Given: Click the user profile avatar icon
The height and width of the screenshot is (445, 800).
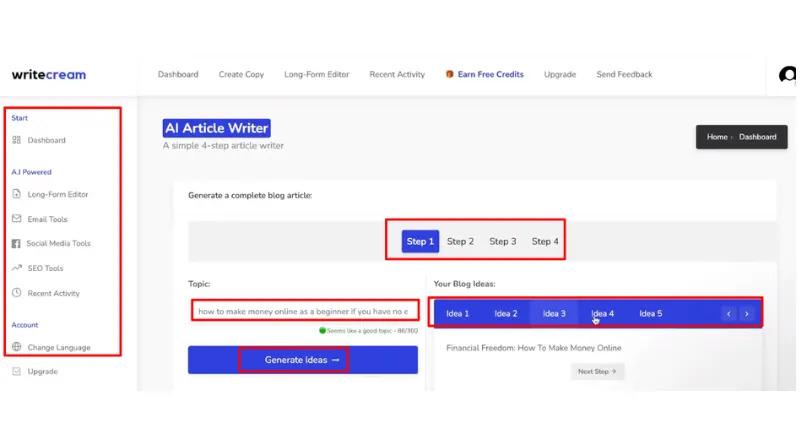Looking at the screenshot, I should tap(788, 75).
